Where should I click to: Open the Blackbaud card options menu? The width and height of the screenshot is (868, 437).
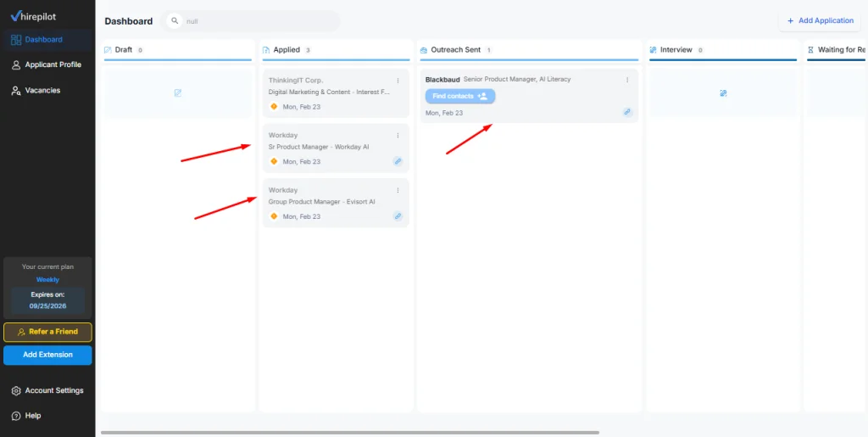click(x=627, y=81)
